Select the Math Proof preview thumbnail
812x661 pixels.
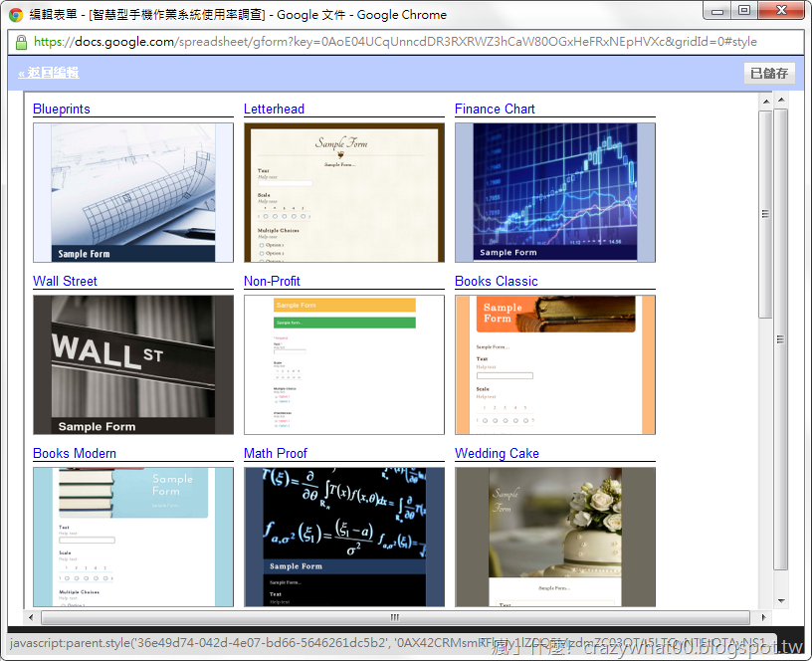(344, 537)
